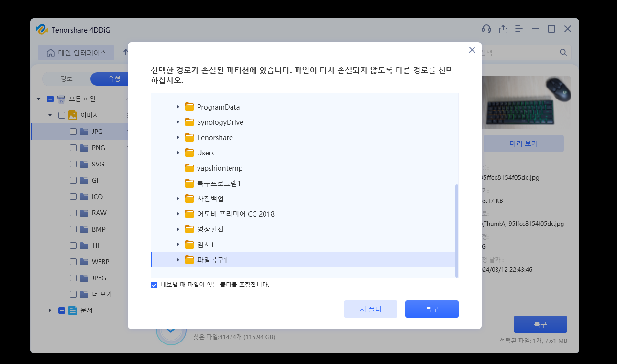Expand the ProgramData folder arrow
Viewport: 617px width, 364px height.
[x=178, y=107]
